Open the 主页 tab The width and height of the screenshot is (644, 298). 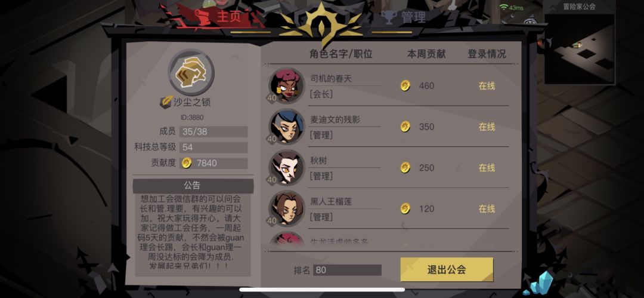(218, 17)
